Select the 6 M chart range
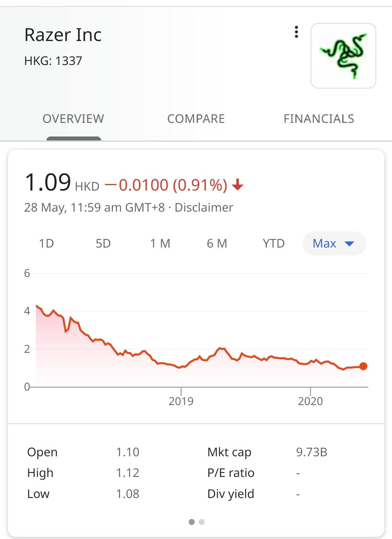The width and height of the screenshot is (392, 539). click(217, 243)
